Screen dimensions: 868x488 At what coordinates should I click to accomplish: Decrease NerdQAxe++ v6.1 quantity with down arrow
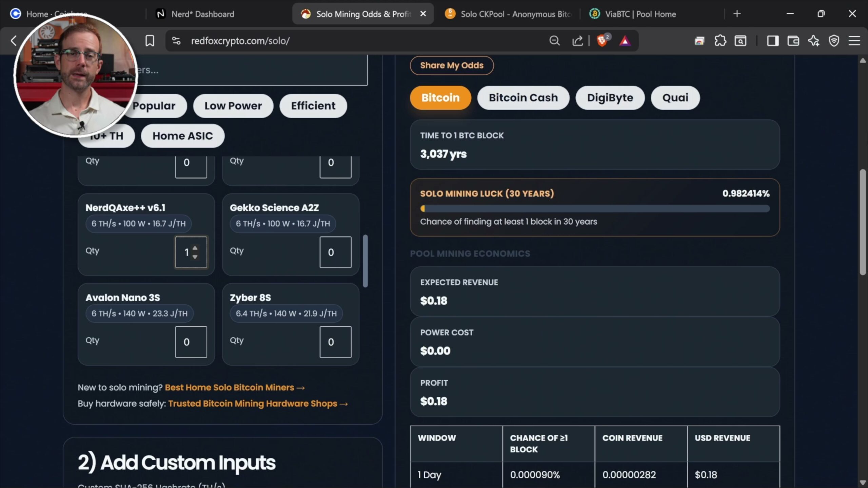tap(195, 257)
